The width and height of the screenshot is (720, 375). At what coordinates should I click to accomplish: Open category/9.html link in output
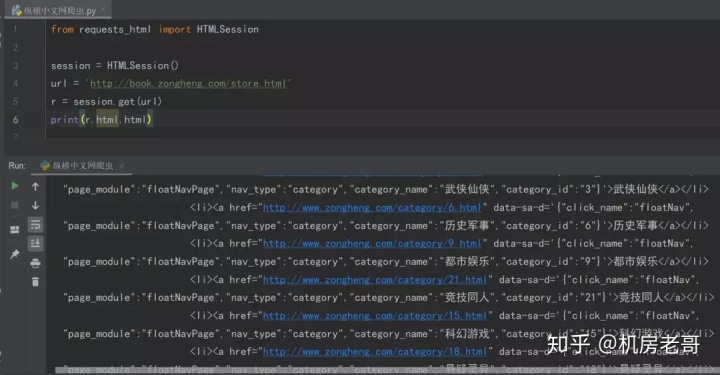pyautogui.click(x=372, y=244)
